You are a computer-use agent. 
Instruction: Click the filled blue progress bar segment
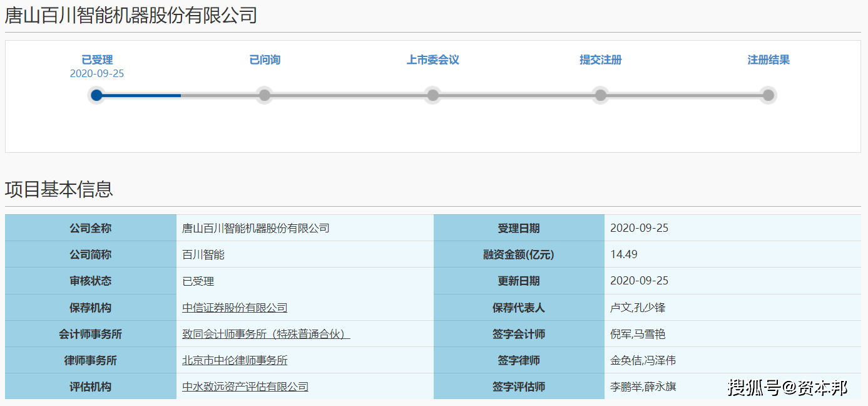tap(138, 95)
